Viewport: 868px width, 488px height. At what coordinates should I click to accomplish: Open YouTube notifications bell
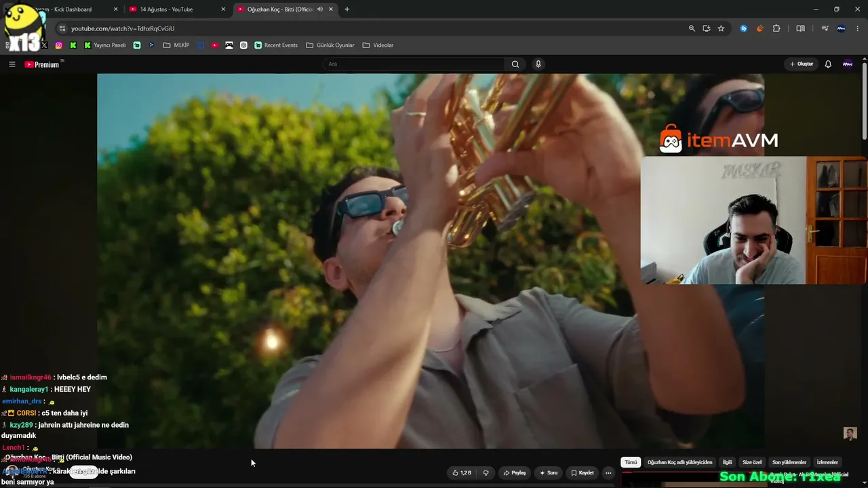tap(828, 64)
